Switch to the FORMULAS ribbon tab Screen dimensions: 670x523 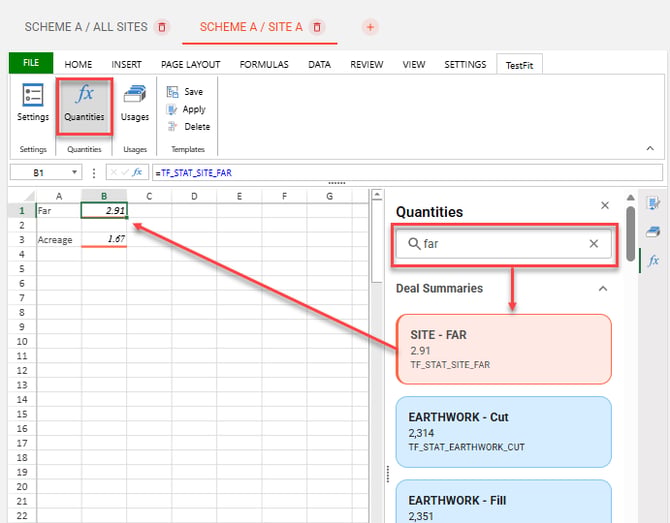click(264, 65)
